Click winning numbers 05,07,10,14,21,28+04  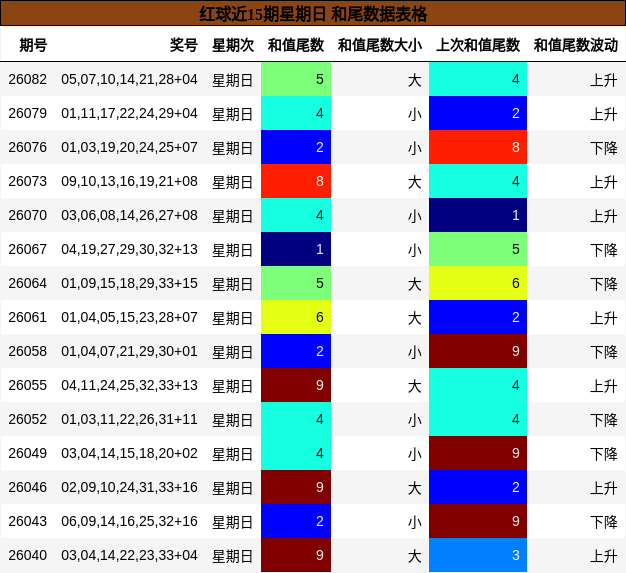point(129,79)
